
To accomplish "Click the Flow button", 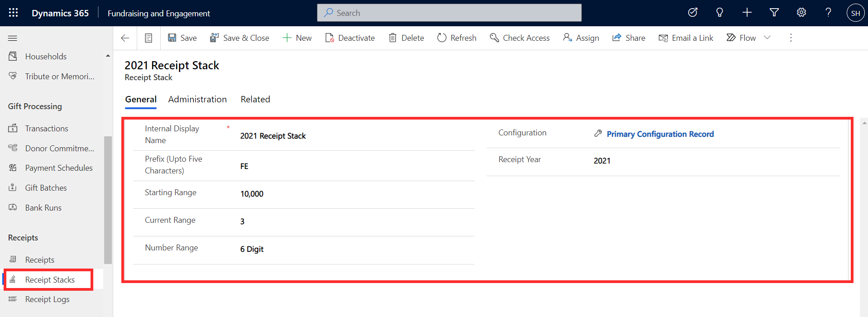I will [x=741, y=38].
